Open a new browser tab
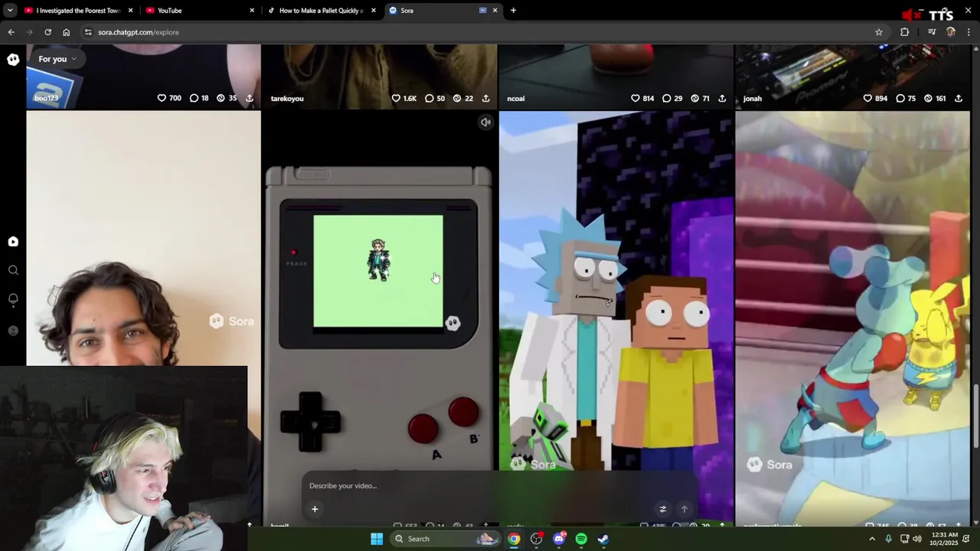 click(513, 11)
